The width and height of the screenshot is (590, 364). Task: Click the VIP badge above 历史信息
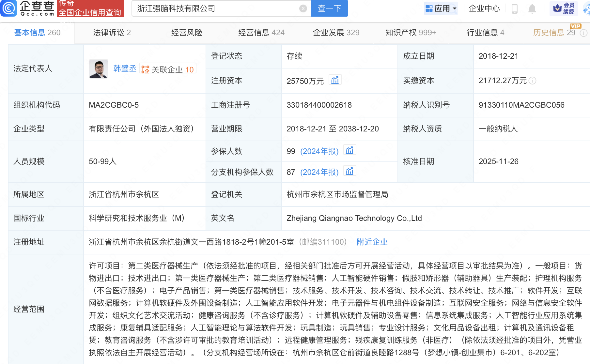[576, 26]
